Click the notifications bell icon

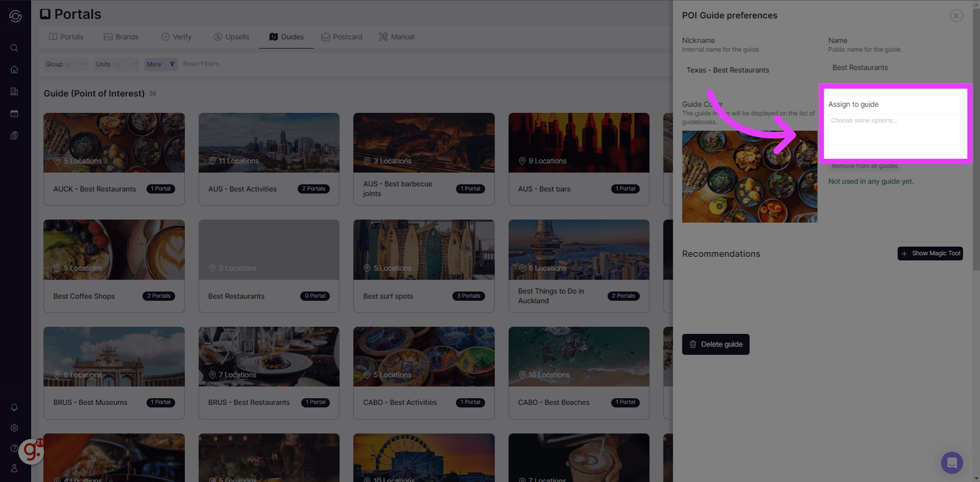(x=14, y=407)
